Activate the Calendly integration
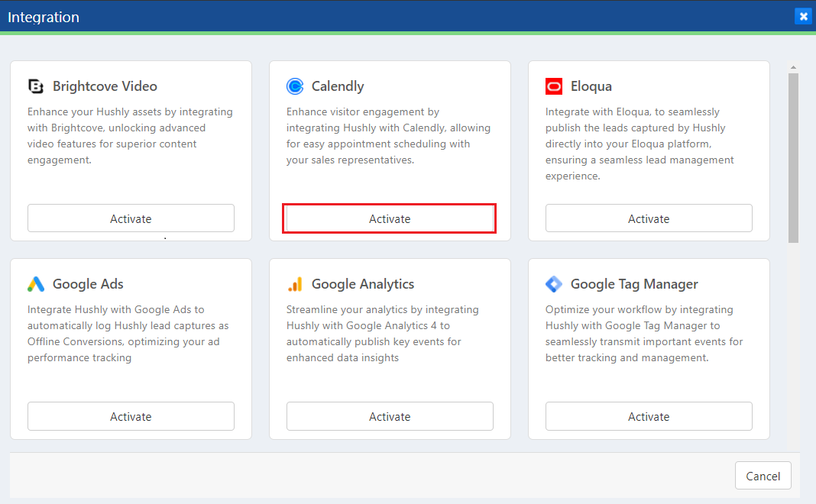Image resolution: width=816 pixels, height=504 pixels. [390, 218]
